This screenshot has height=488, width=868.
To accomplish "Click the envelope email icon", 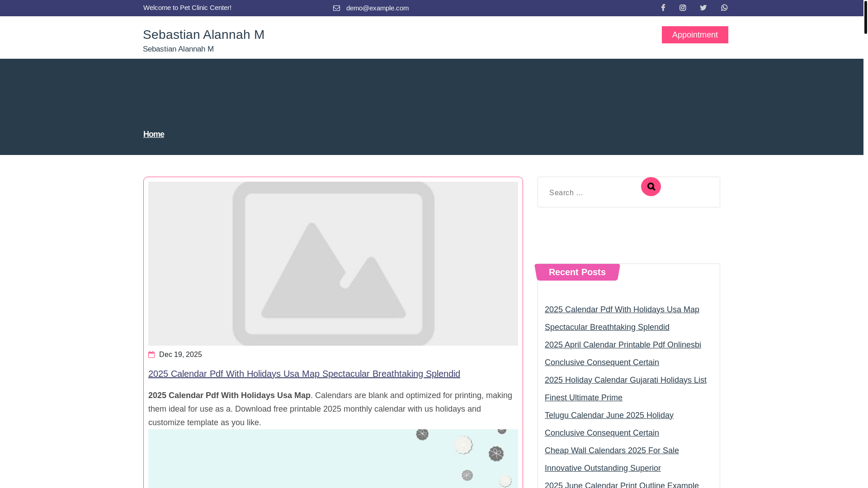I will click(336, 8).
